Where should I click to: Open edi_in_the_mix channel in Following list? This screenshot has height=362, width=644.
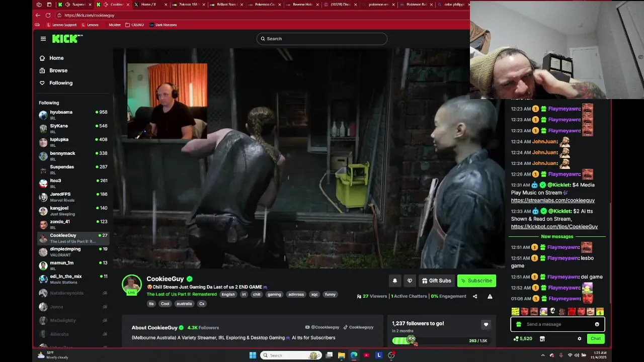(73, 279)
